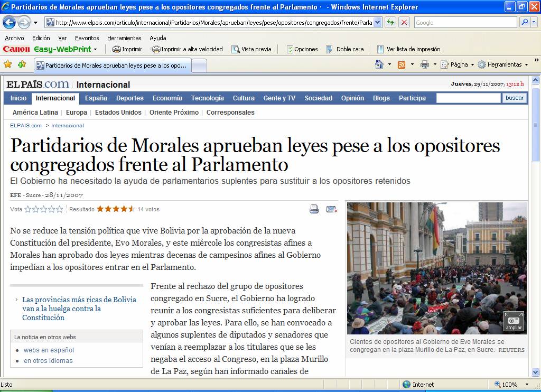Click the Favorites Center star icon
541x392 pixels.
tap(8, 64)
